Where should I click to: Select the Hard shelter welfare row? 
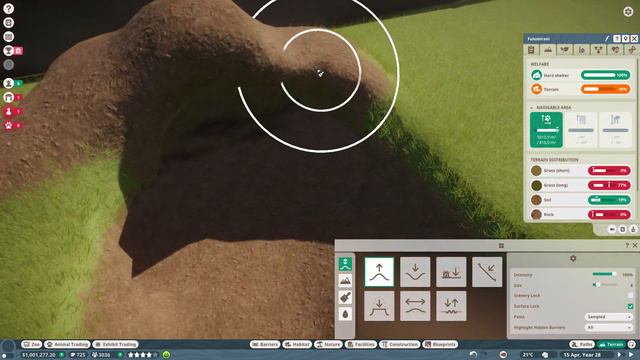580,75
